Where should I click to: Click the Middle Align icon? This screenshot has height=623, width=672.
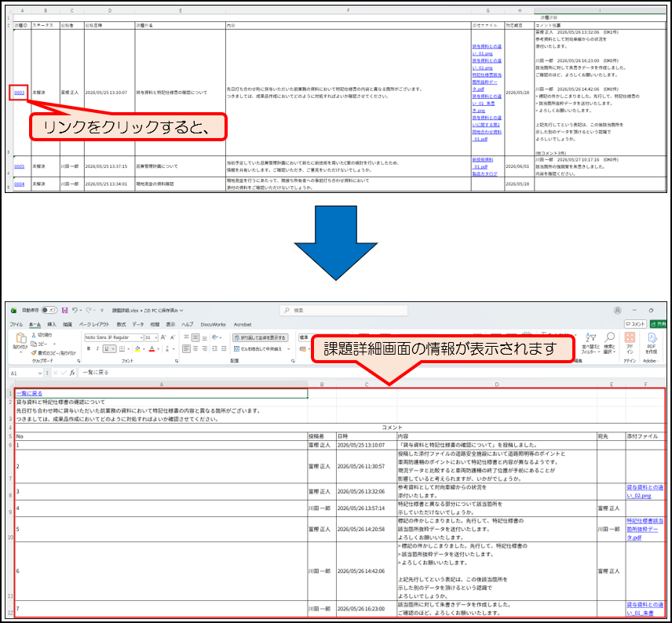[x=195, y=337]
